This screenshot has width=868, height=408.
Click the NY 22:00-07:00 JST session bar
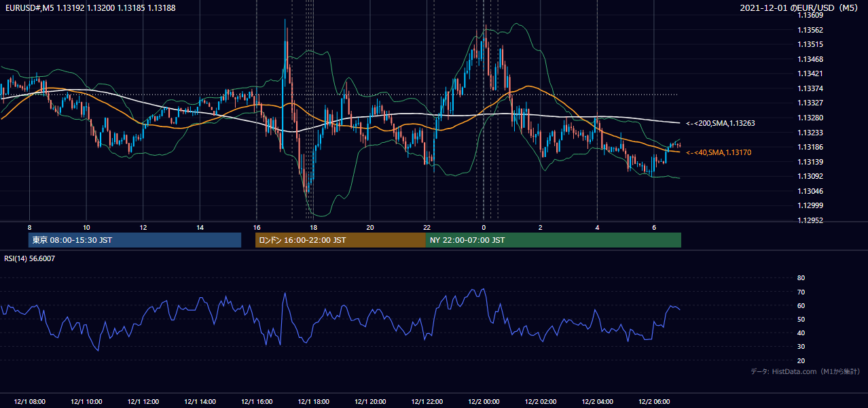554,240
